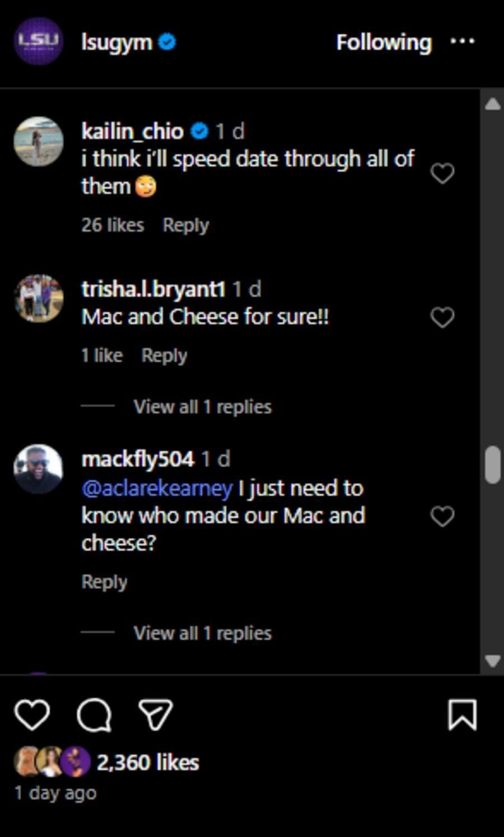Open the lsugym username link
The height and width of the screenshot is (837, 504).
click(115, 41)
